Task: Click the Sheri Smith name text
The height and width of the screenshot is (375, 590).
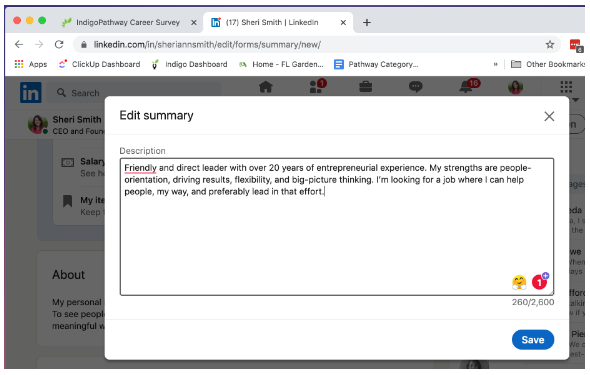Action: click(x=77, y=120)
